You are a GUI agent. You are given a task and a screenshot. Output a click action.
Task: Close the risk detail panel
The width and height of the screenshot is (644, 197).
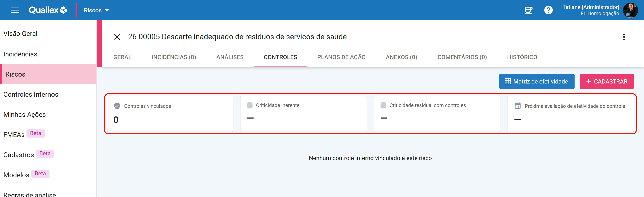(117, 37)
